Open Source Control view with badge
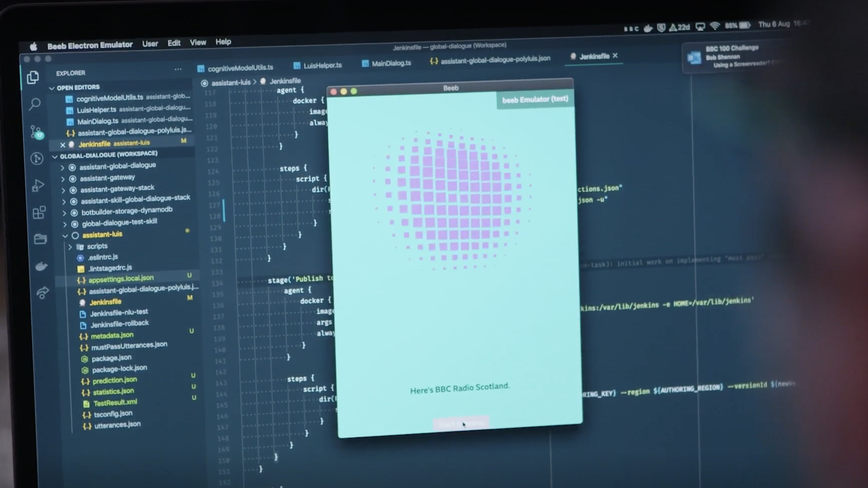This screenshot has width=868, height=488. point(36,132)
